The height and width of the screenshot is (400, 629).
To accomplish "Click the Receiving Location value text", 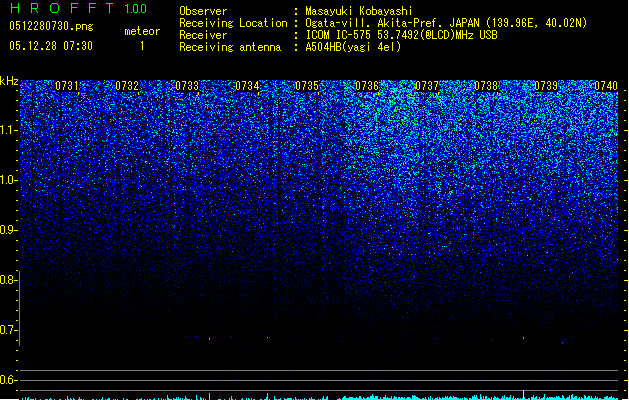I will point(446,23).
